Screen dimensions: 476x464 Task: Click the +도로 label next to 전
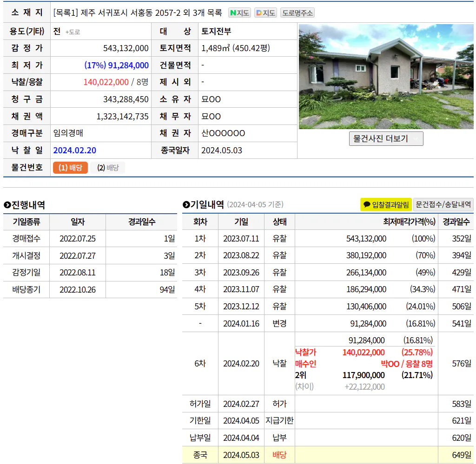pos(73,32)
